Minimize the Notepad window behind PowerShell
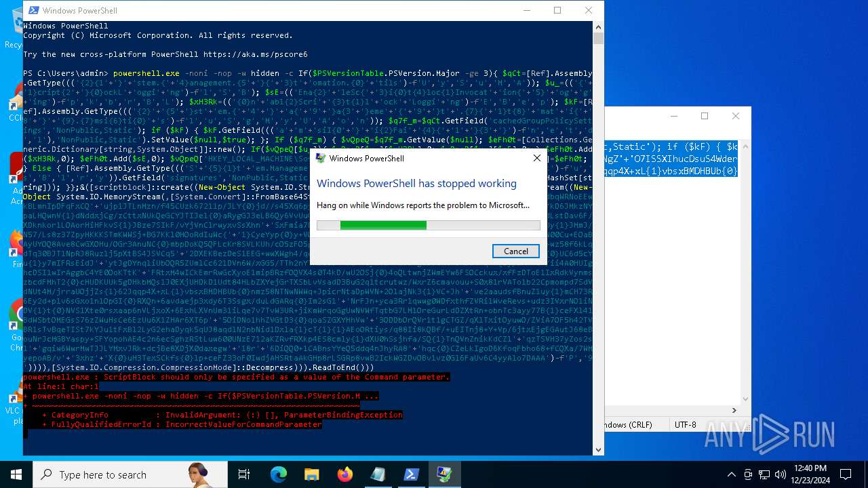Viewport: 868px width, 488px height. pyautogui.click(x=673, y=116)
